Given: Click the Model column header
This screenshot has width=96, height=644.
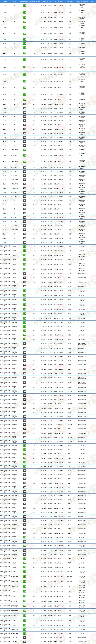Looking at the screenshot, I should pos(14,1).
